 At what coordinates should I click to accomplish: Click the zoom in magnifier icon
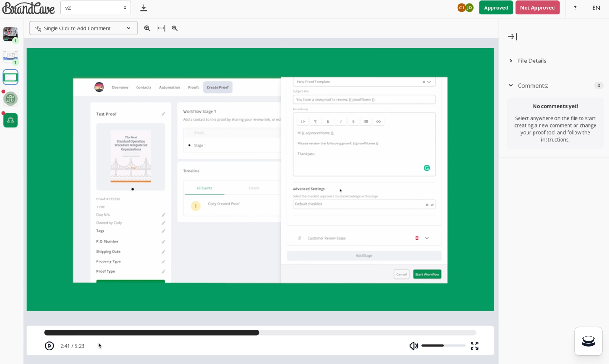tap(147, 28)
